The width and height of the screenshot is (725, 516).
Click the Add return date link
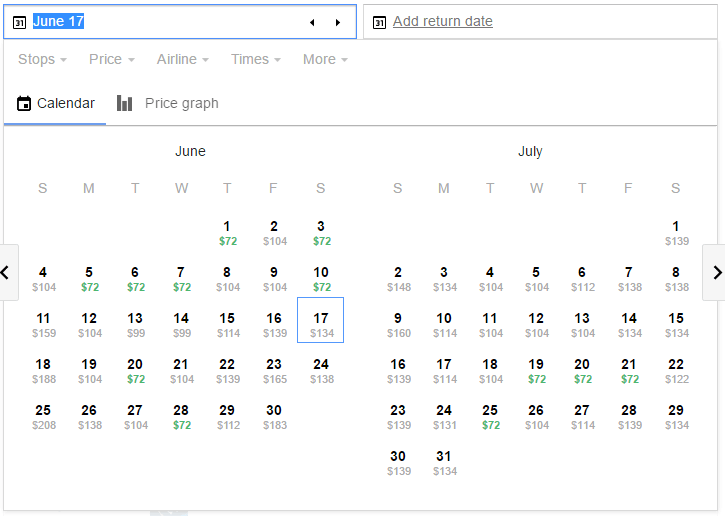click(x=442, y=22)
